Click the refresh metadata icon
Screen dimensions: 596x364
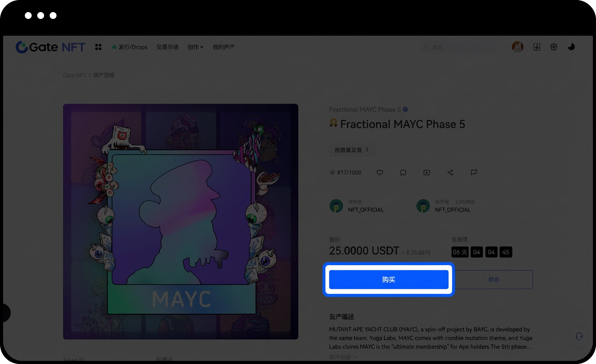pos(403,173)
